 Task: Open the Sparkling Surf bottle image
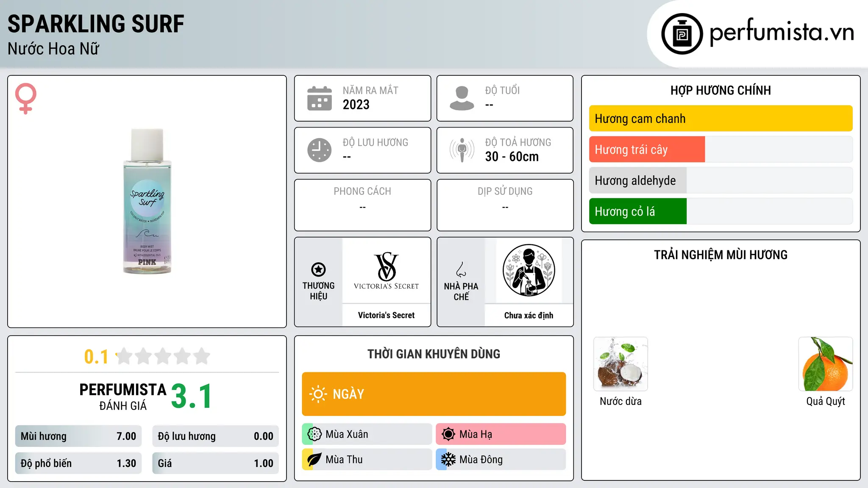point(147,201)
